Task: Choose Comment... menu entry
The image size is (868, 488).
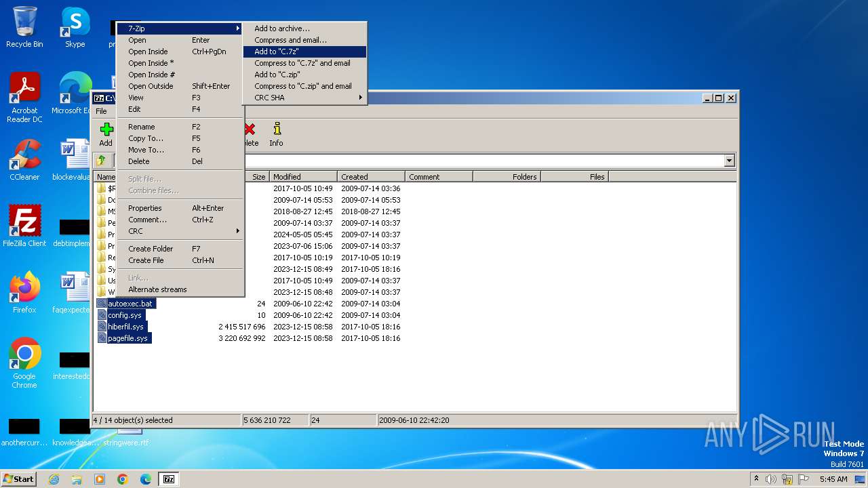Action: click(180, 220)
